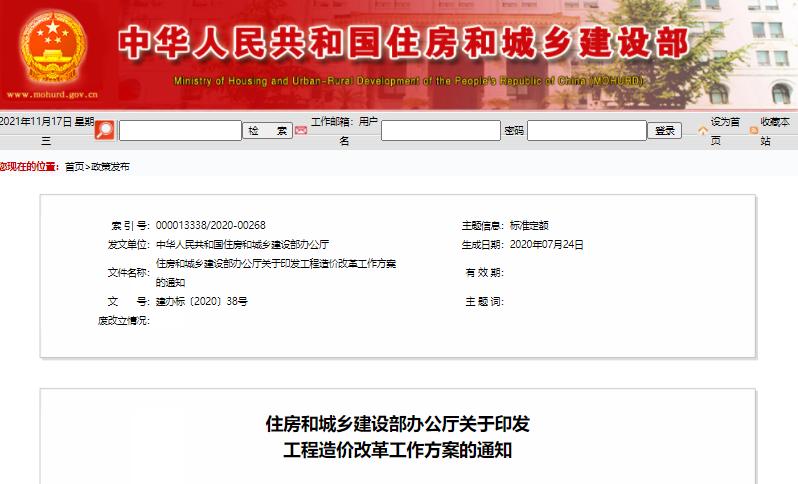Click the date 2020年07月24日
The width and height of the screenshot is (798, 484).
pos(547,244)
